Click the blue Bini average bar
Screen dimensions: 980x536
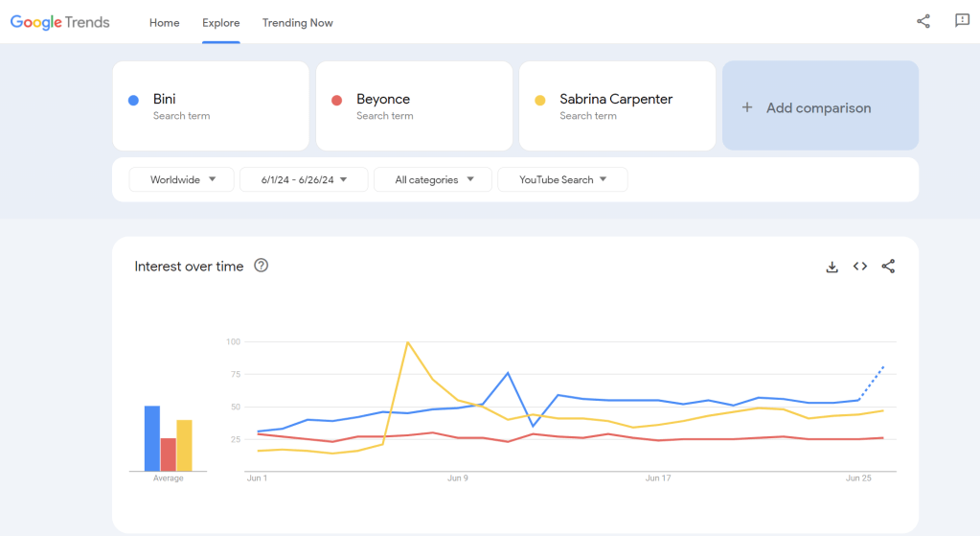(x=151, y=438)
